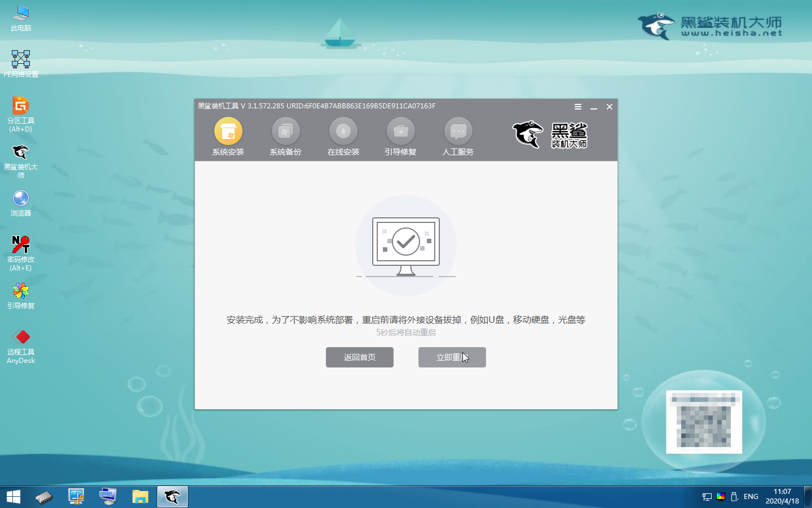
Task: Click the color display tray icon
Action: click(721, 497)
